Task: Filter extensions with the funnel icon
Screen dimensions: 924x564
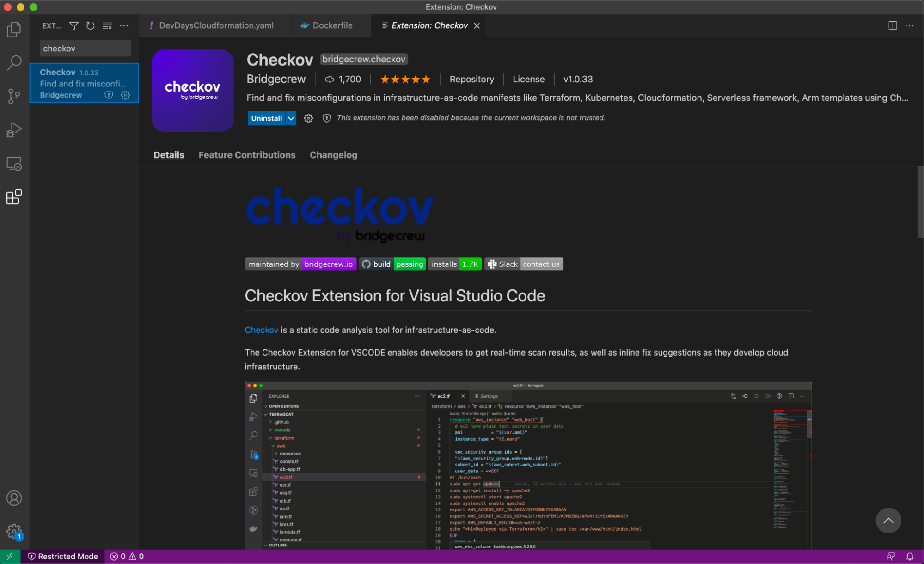Action: pos(74,26)
